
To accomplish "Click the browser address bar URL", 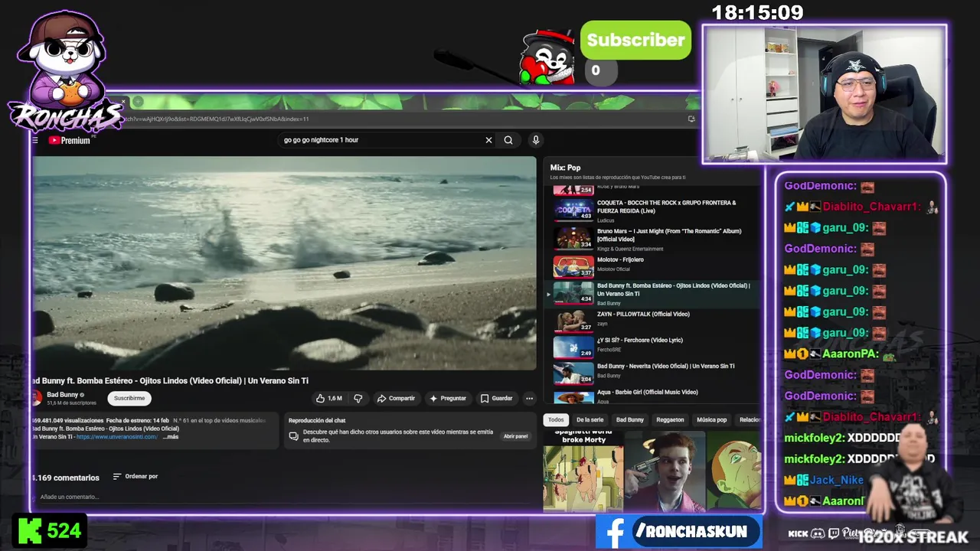I will [218, 119].
